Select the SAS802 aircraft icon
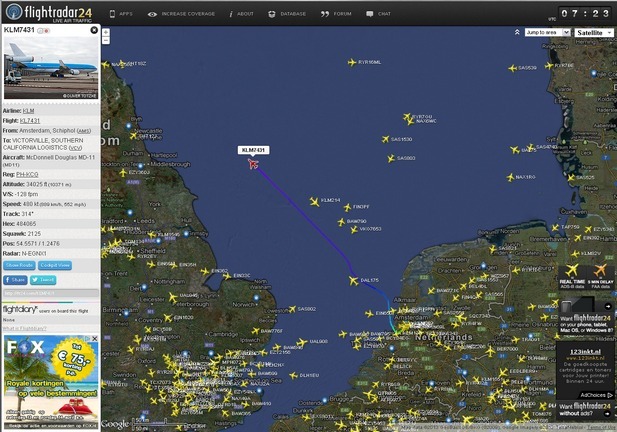617x432 pixels. tap(292, 309)
